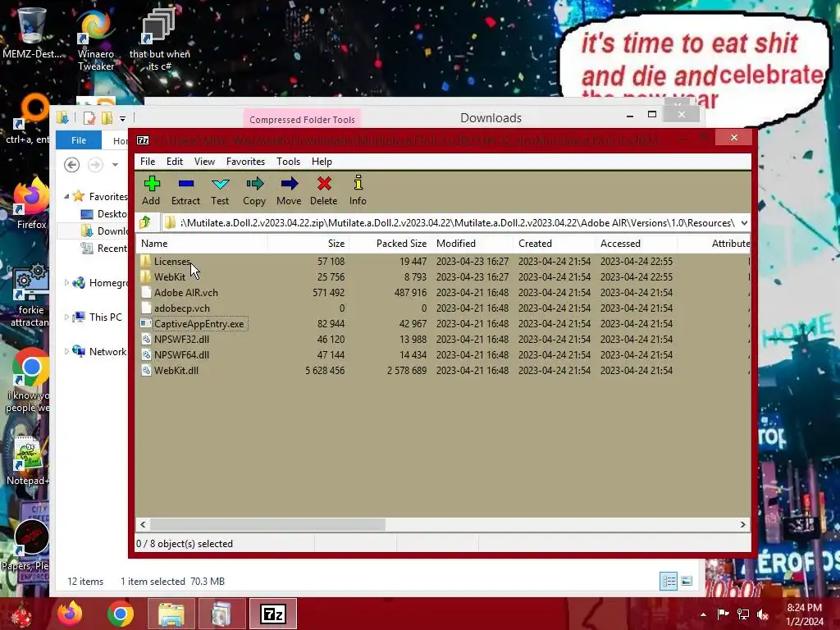Expand the address path dropdown

[x=744, y=223]
